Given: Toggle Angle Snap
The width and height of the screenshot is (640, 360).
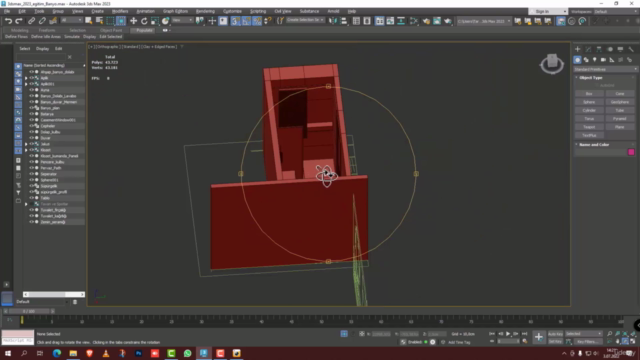Looking at the screenshot, I should (246, 21).
